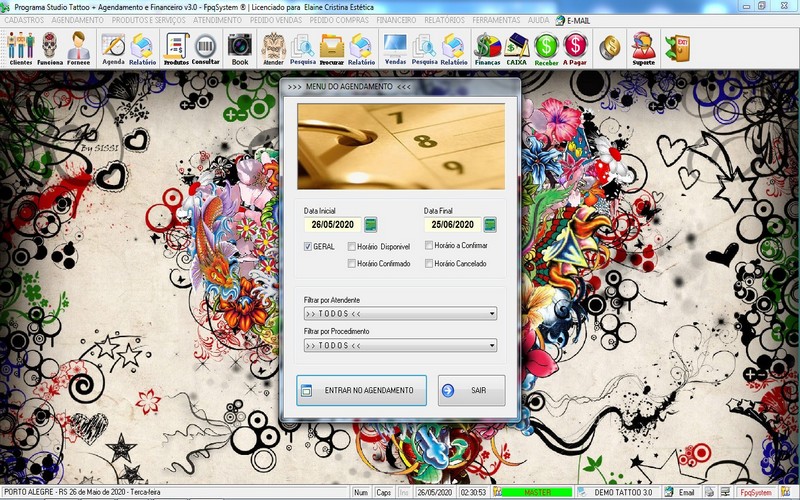Open the Clientes registration icon
The height and width of the screenshot is (500, 800).
[x=20, y=48]
